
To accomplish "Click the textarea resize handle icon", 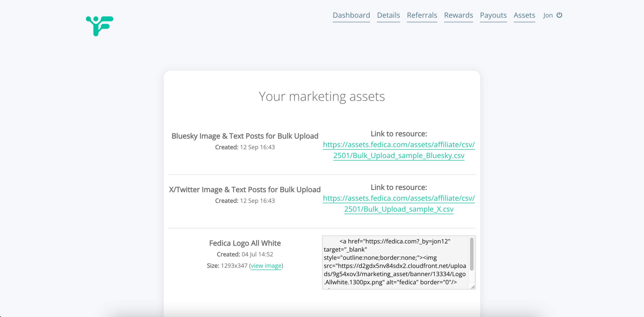I will [473, 287].
